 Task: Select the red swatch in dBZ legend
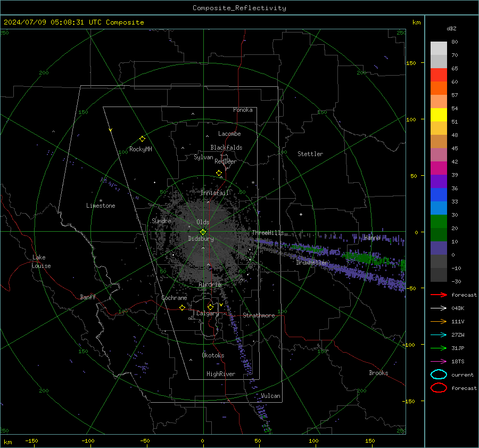pyautogui.click(x=439, y=75)
